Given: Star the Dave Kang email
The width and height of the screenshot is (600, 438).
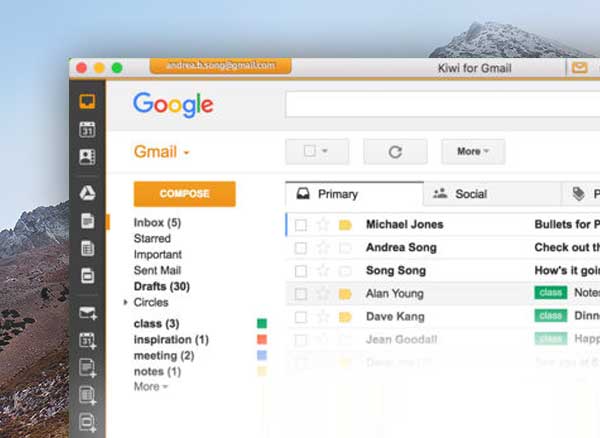Looking at the screenshot, I should click(x=323, y=317).
